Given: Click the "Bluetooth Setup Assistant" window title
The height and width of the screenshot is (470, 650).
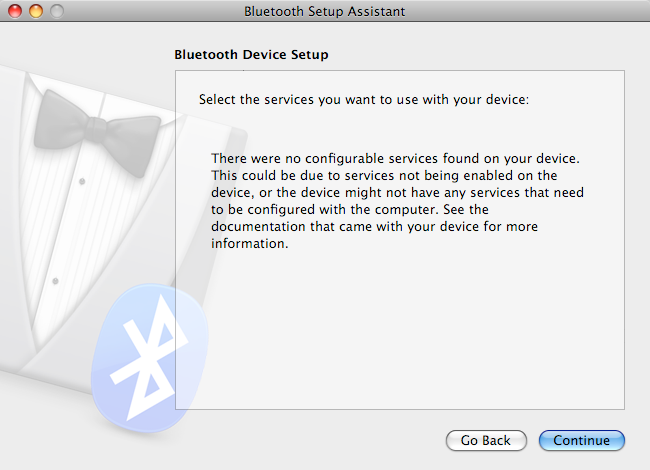Looking at the screenshot, I should point(324,11).
